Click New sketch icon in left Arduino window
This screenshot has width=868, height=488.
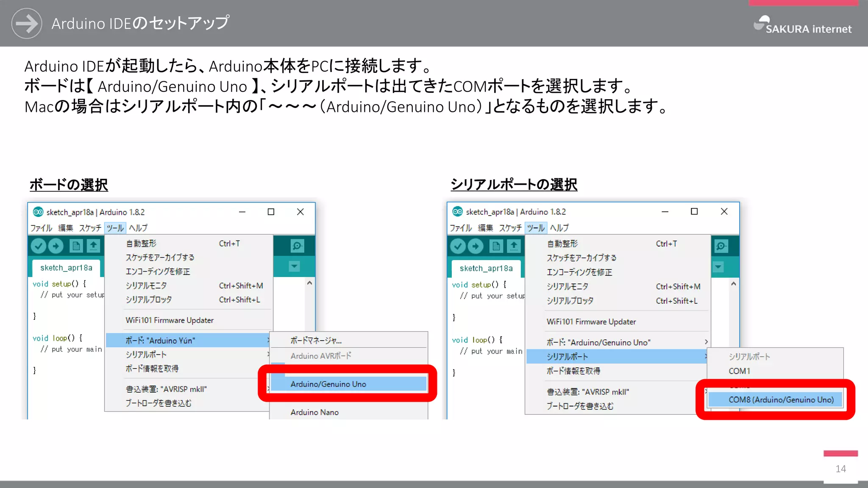click(76, 246)
